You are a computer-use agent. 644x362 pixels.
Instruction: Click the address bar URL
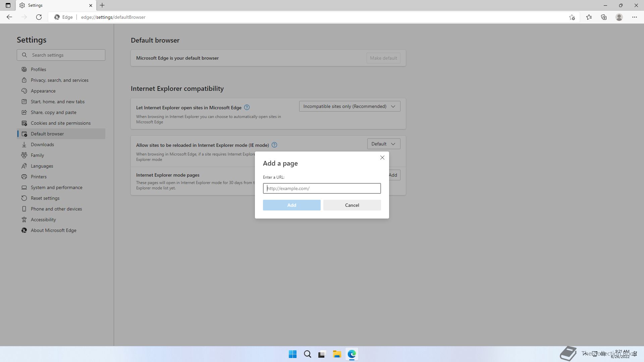pos(113,17)
